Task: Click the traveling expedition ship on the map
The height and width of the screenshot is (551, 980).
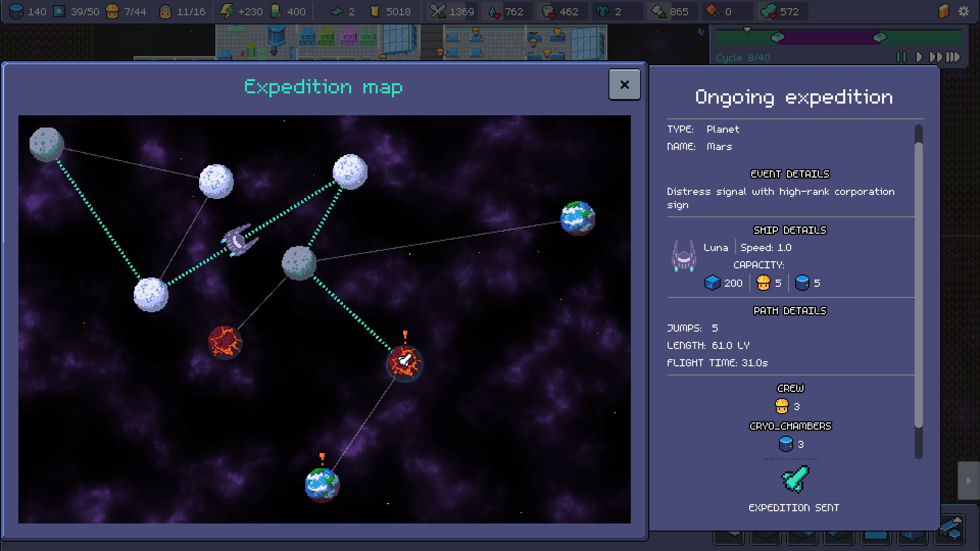Action: click(x=240, y=240)
